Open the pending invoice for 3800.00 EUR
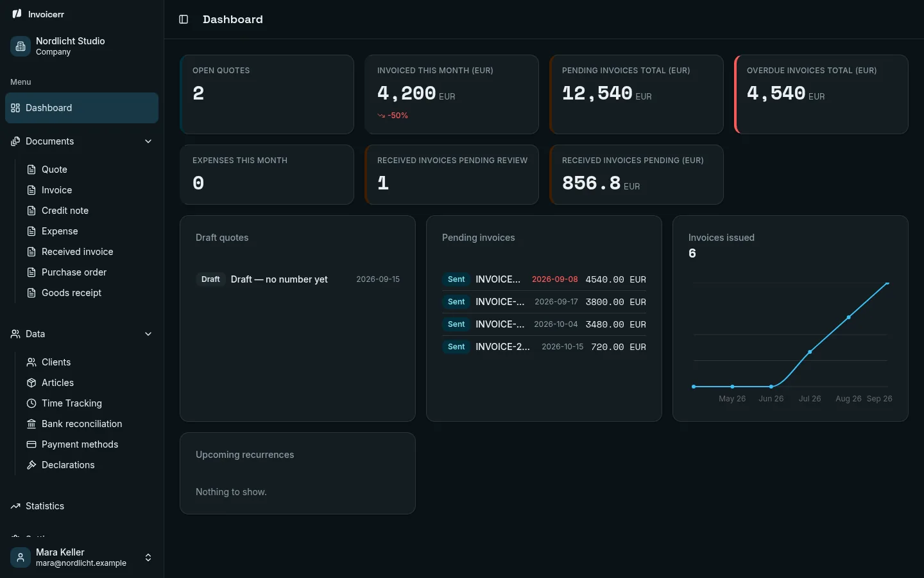This screenshot has height=578, width=924. point(544,302)
